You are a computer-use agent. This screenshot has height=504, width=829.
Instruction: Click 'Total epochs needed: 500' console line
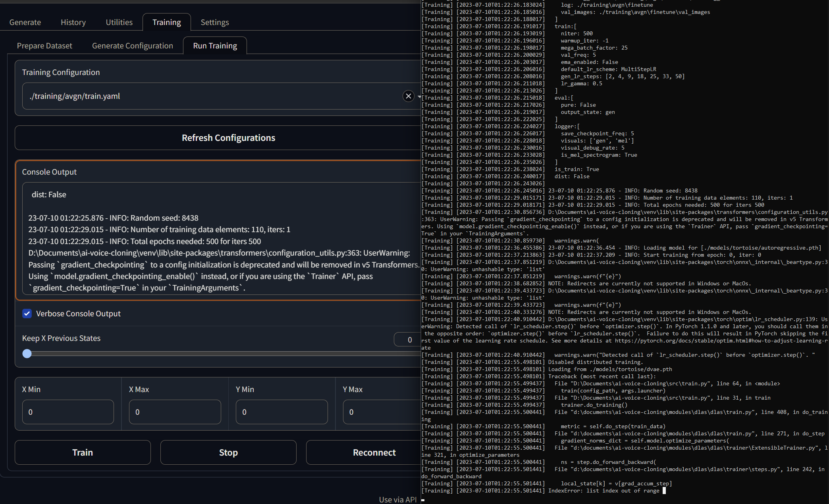coord(145,241)
